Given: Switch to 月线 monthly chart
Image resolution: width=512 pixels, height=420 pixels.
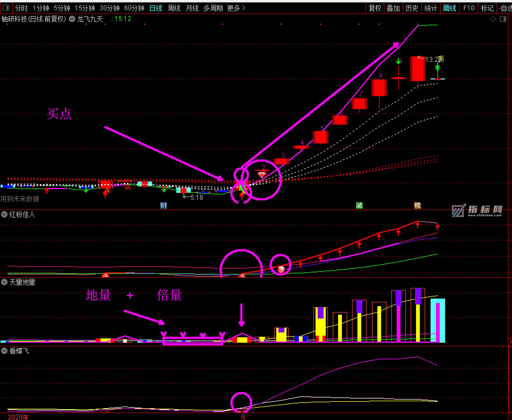Looking at the screenshot, I should [x=192, y=8].
